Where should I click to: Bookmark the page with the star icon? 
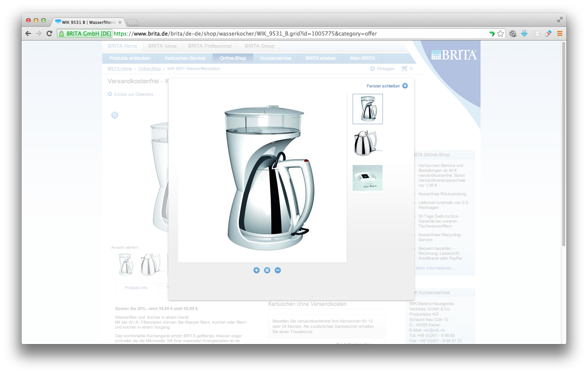click(501, 33)
